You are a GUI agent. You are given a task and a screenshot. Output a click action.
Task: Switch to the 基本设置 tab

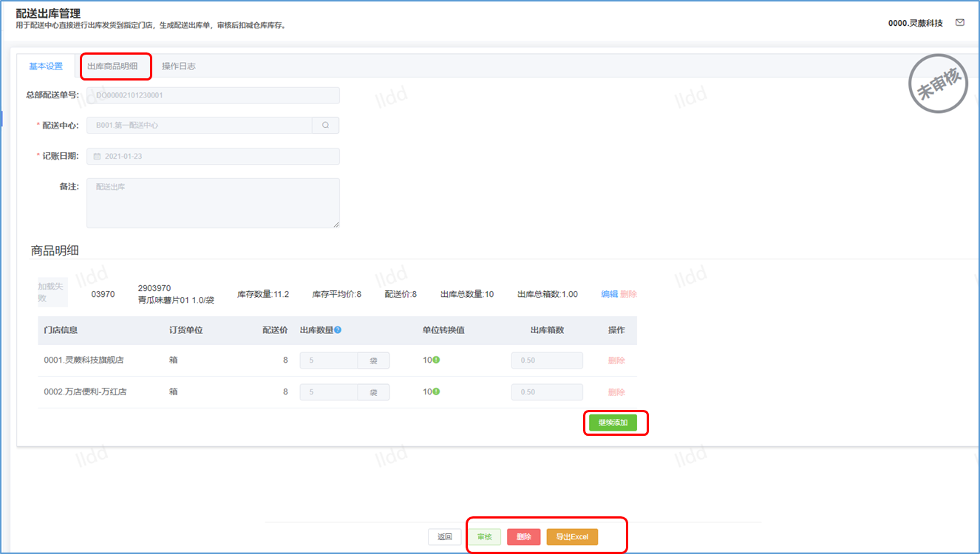46,66
